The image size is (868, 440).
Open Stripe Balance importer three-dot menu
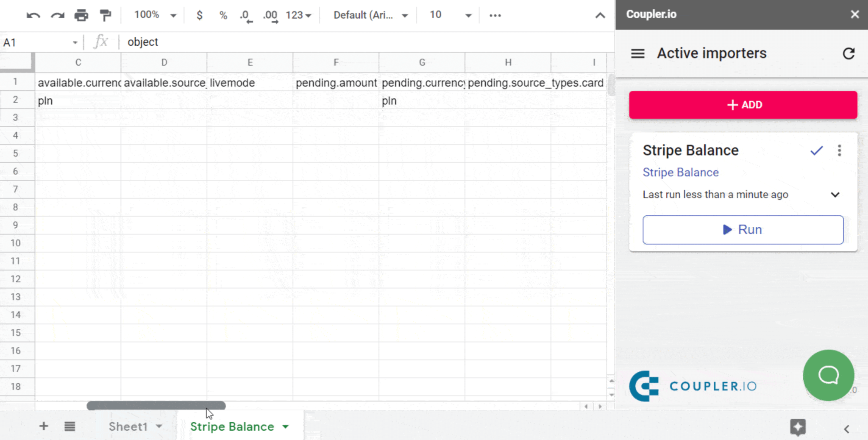(839, 150)
